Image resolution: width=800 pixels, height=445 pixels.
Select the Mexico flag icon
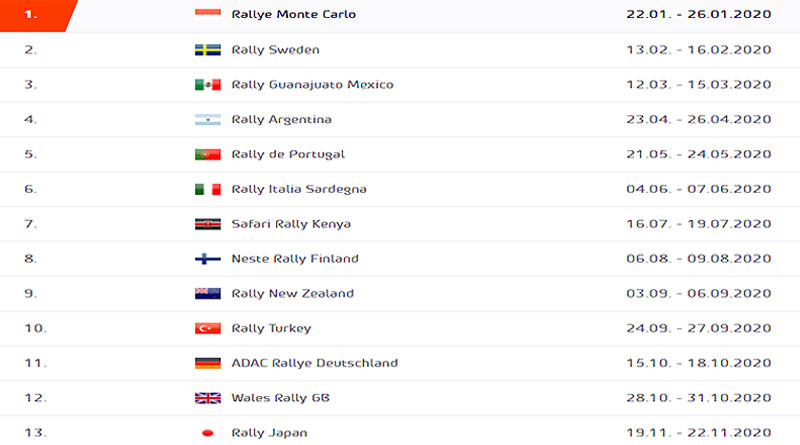208,84
